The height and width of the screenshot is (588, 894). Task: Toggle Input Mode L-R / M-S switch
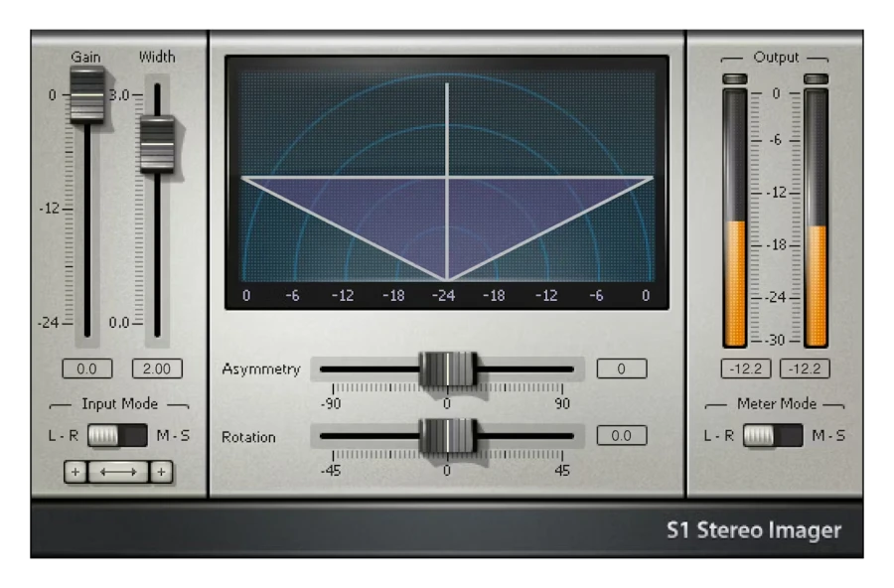(x=117, y=436)
